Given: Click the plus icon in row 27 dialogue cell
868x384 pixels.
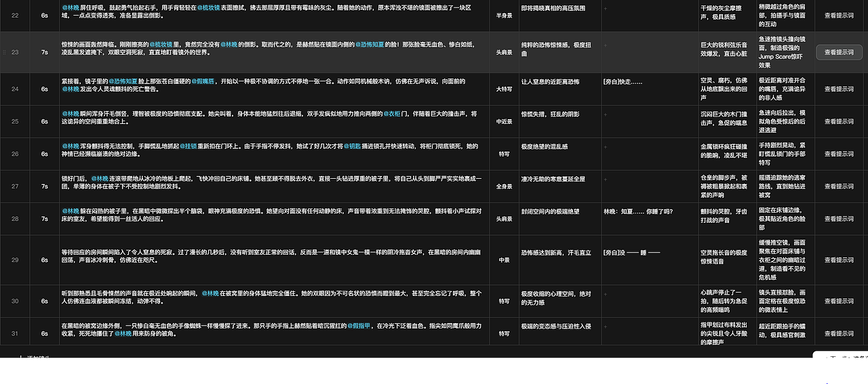Looking at the screenshot, I should [x=606, y=179].
